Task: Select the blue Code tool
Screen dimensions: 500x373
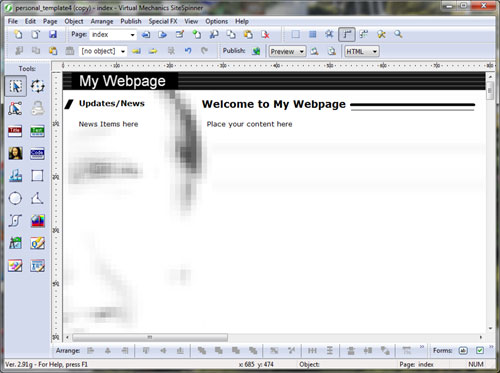Action: pos(37,153)
